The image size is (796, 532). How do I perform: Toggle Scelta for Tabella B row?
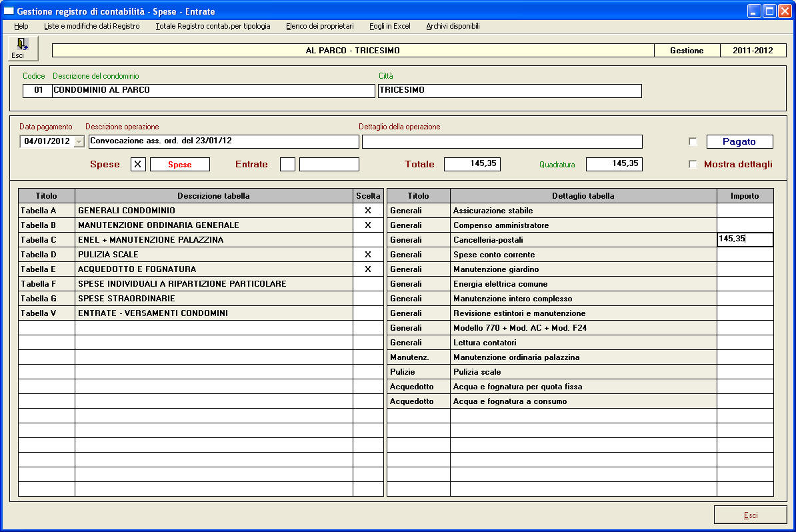[368, 225]
